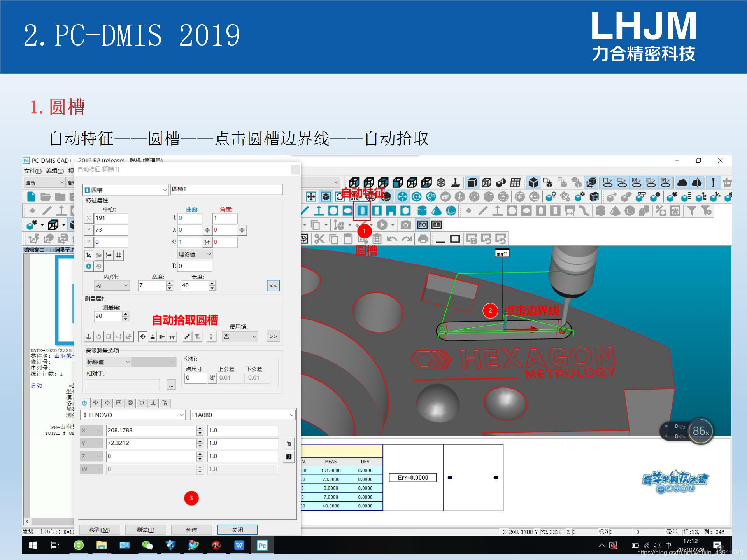Click the scissors cut icon

pyautogui.click(x=319, y=239)
